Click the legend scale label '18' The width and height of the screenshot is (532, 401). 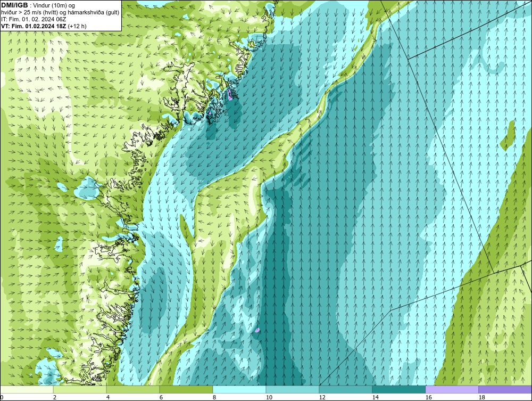[x=482, y=397]
